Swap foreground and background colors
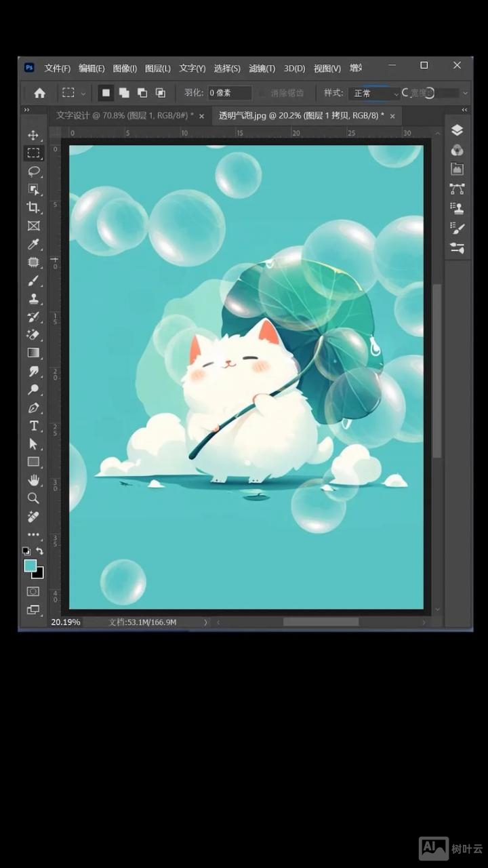Screen dimensions: 488x868 (40, 551)
